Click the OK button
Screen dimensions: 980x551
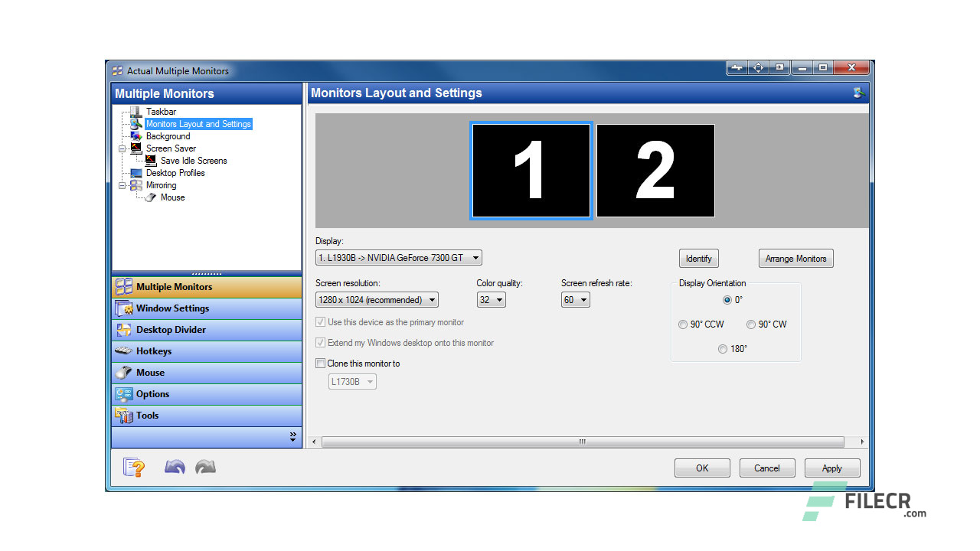702,468
